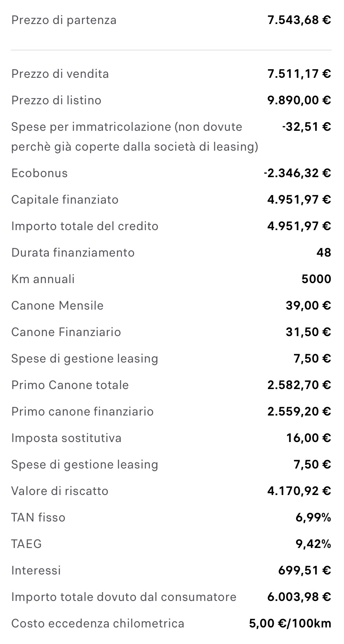Click the "Canone Finanziario" label
344x644 pixels.
point(66,332)
